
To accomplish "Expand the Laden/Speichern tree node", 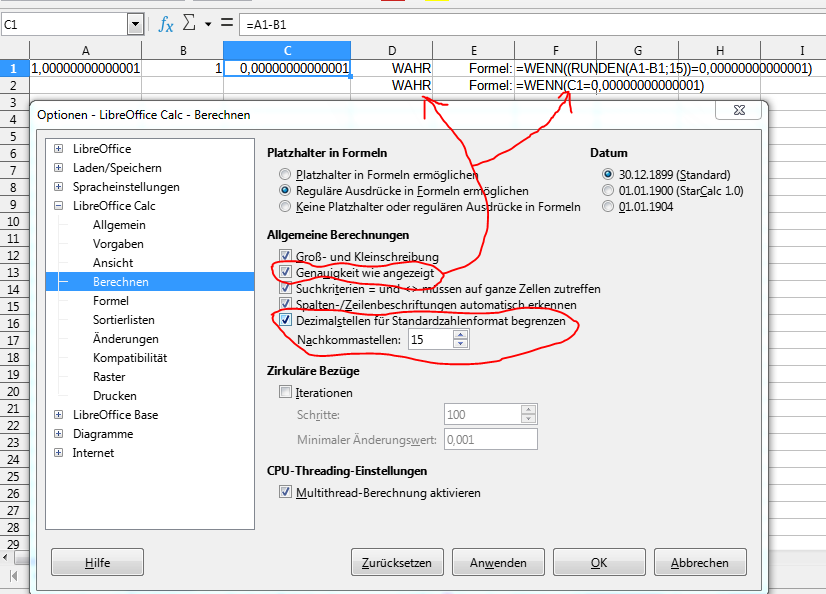I will [x=58, y=168].
